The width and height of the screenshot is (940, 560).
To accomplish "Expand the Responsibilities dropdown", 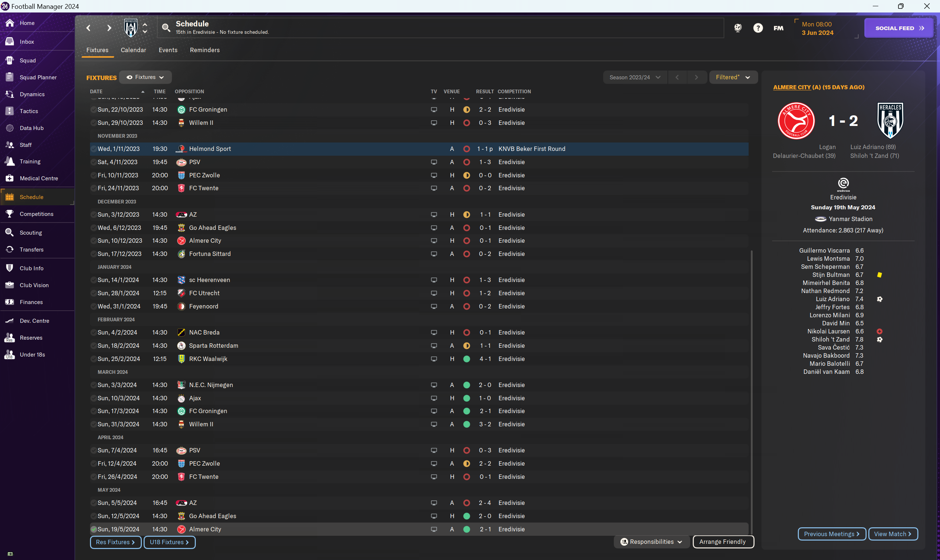I will pyautogui.click(x=651, y=542).
